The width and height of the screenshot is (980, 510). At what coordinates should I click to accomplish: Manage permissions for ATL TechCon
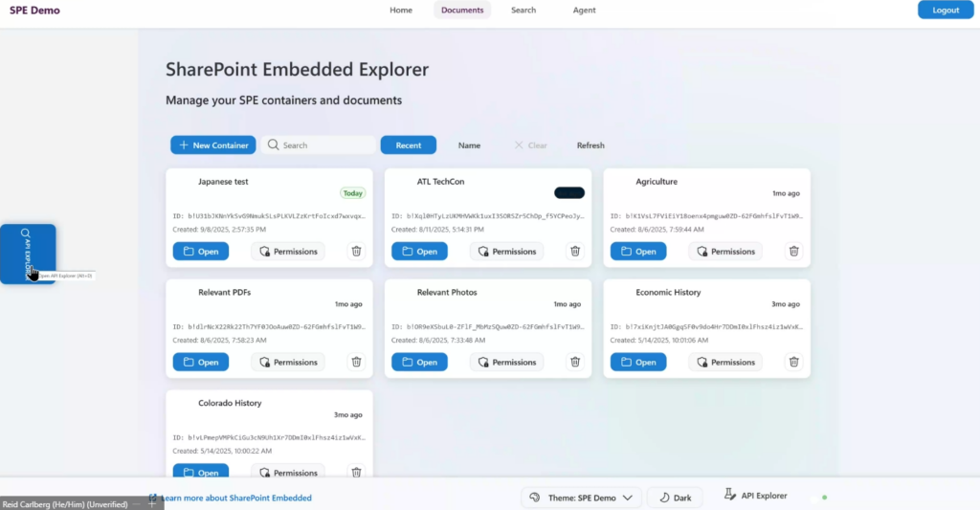507,252
